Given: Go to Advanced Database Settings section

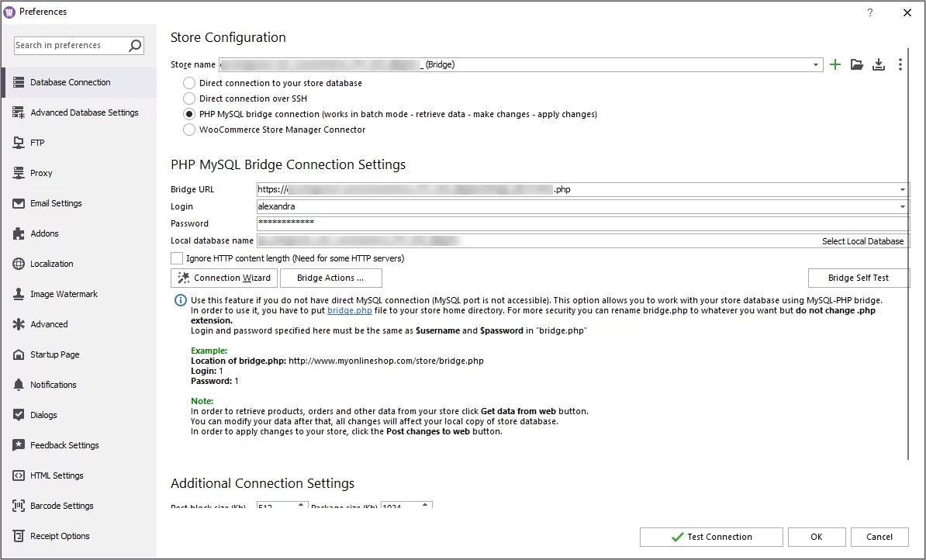Looking at the screenshot, I should (x=84, y=112).
